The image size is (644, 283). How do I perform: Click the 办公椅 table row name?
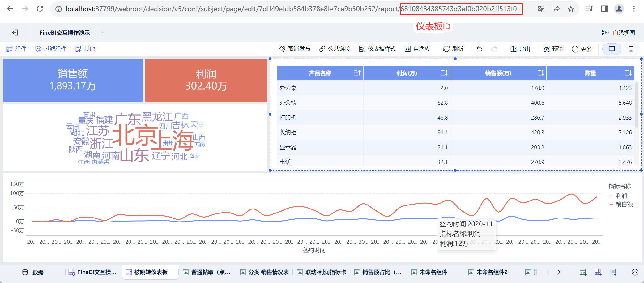point(288,103)
